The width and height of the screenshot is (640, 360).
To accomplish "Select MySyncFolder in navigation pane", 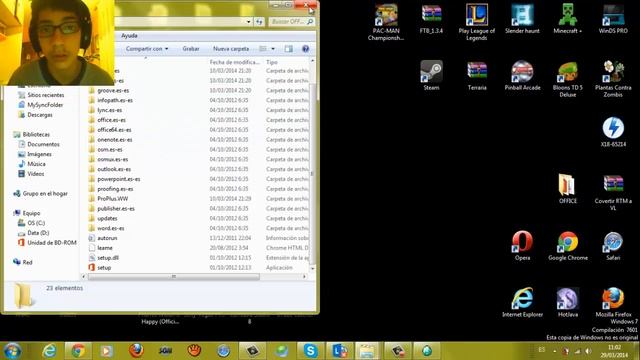I will [x=45, y=105].
